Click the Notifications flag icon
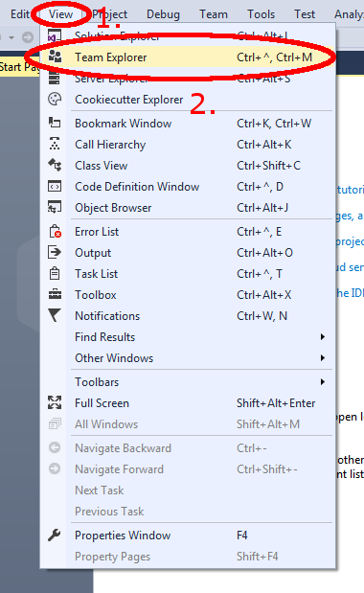Image resolution: width=364 pixels, height=593 pixels. 55,315
